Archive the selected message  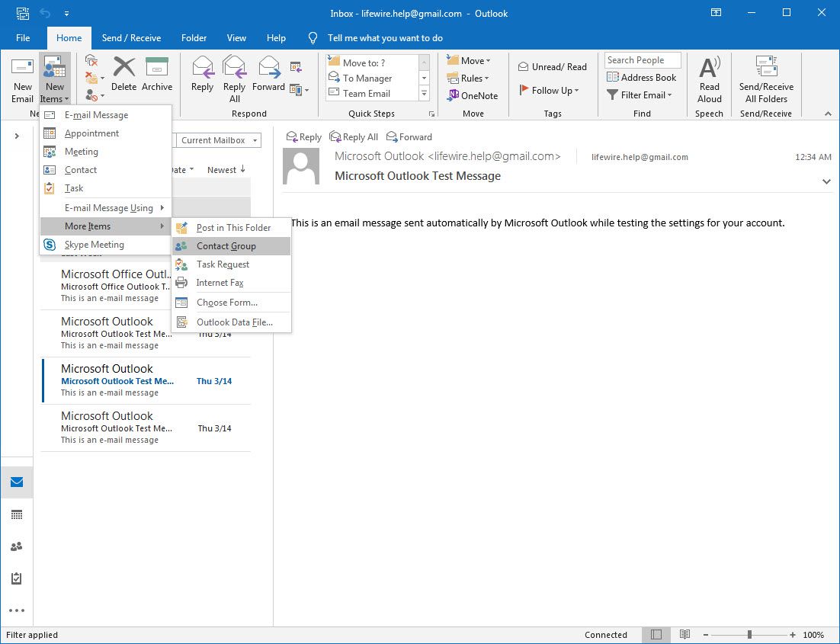(x=157, y=75)
